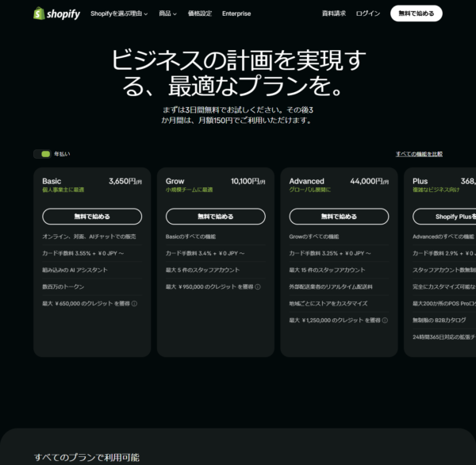The width and height of the screenshot is (476, 465).
Task: Click the グローバル展開に subtitle
Action: (310, 190)
